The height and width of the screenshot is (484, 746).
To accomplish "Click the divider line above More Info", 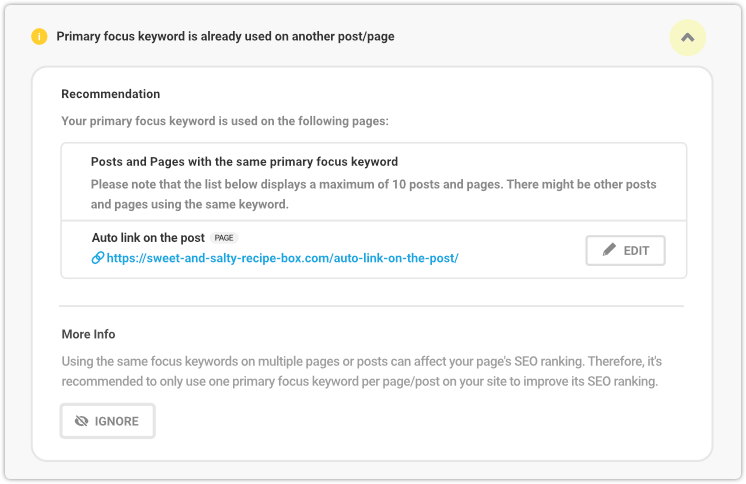I will (371, 306).
